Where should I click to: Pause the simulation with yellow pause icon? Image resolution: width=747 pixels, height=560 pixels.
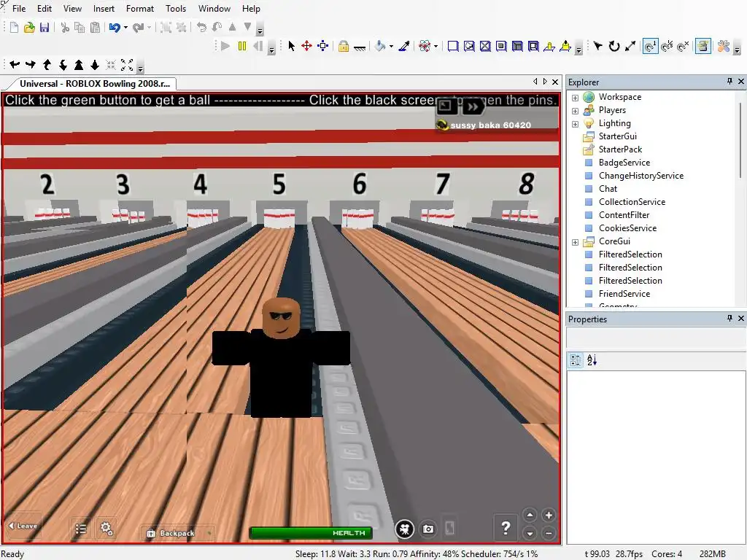(242, 46)
